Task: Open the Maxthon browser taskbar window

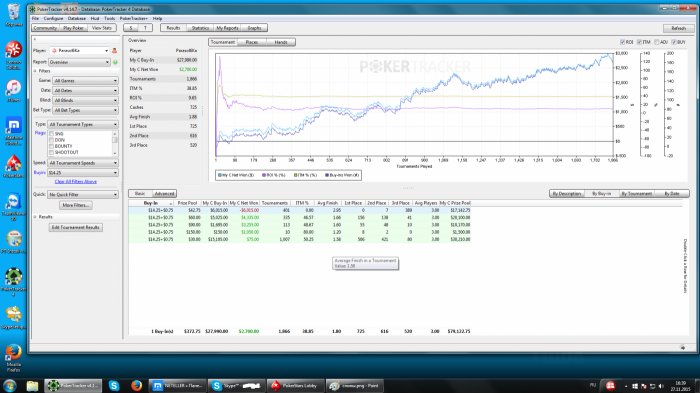Action: pyautogui.click(x=177, y=385)
